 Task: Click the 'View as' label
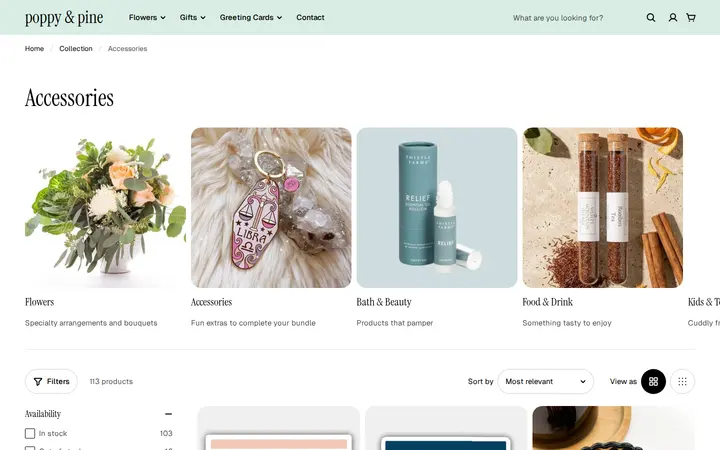pos(623,382)
